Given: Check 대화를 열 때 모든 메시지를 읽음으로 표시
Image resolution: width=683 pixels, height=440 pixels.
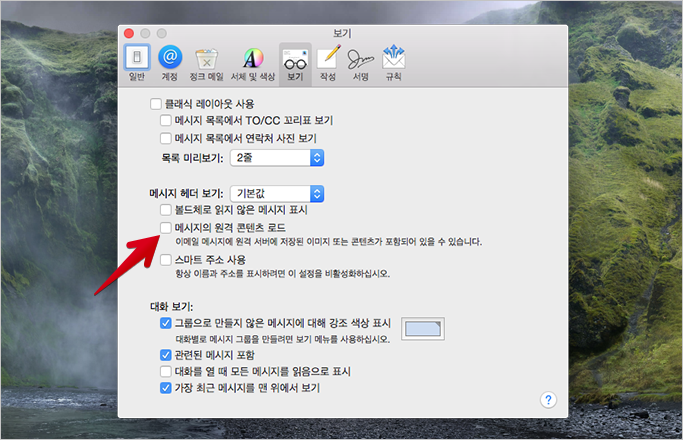Looking at the screenshot, I should (x=166, y=372).
